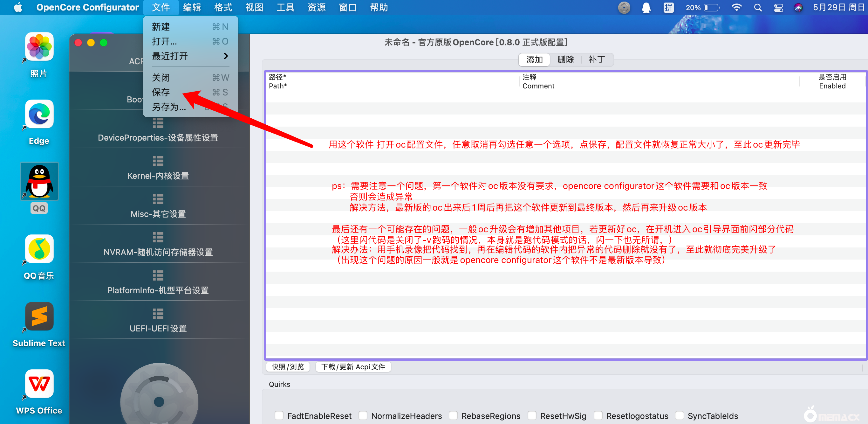Open the 工具 menu
This screenshot has width=868, height=424.
pos(285,7)
